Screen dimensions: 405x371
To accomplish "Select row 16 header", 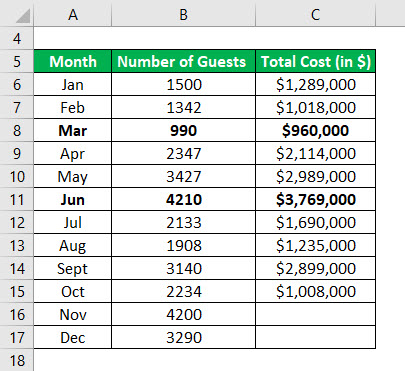I will [17, 314].
